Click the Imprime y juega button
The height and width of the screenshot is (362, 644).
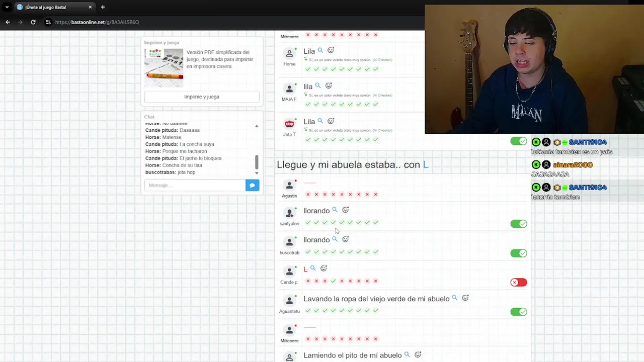(x=202, y=97)
